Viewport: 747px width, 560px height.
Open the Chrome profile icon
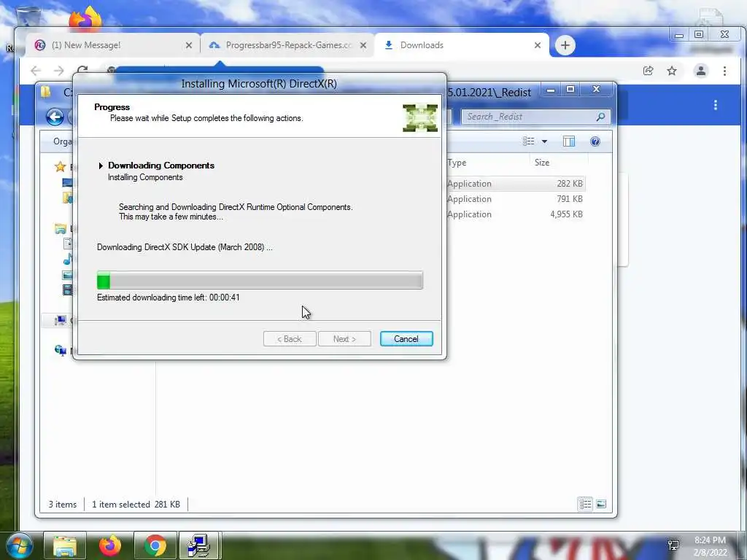click(x=701, y=71)
